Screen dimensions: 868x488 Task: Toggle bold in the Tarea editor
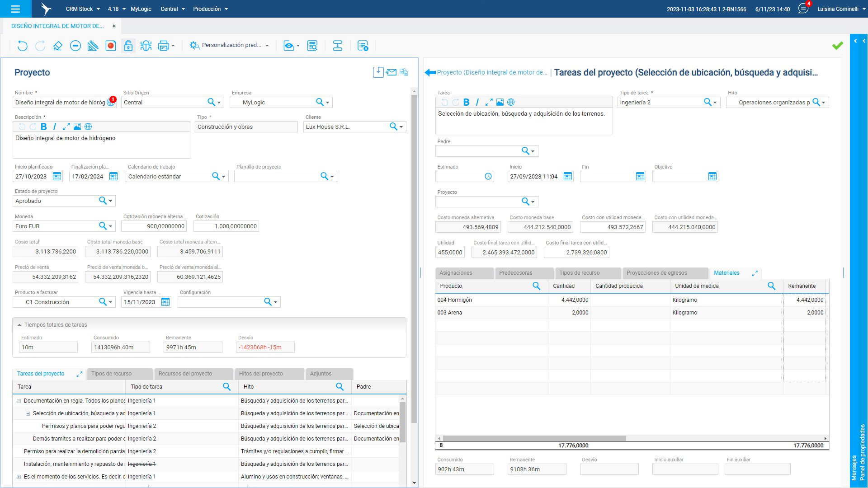click(x=467, y=103)
